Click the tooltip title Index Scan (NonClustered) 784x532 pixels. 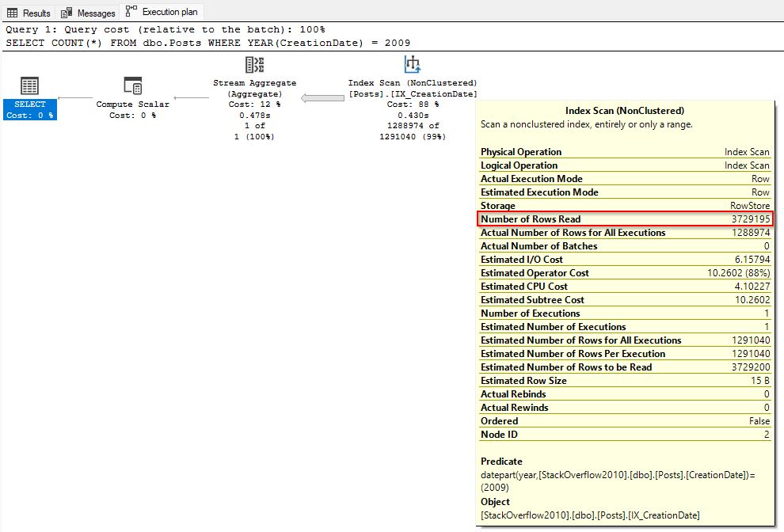(625, 111)
